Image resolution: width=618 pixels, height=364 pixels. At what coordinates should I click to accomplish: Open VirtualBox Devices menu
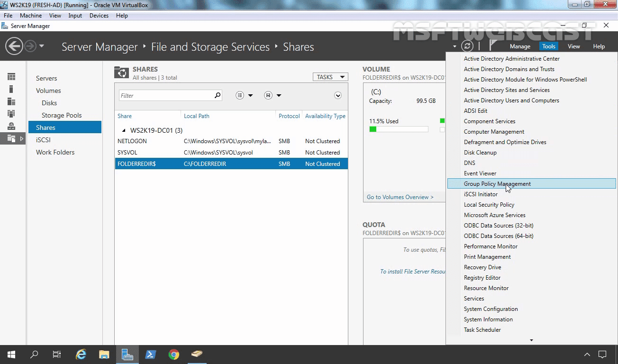99,16
